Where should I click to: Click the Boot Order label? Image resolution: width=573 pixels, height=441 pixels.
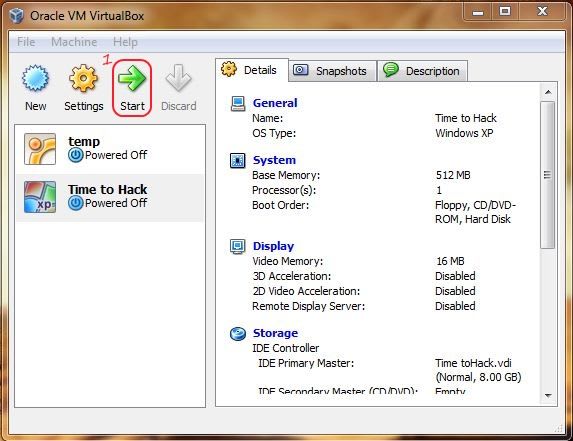[280, 205]
